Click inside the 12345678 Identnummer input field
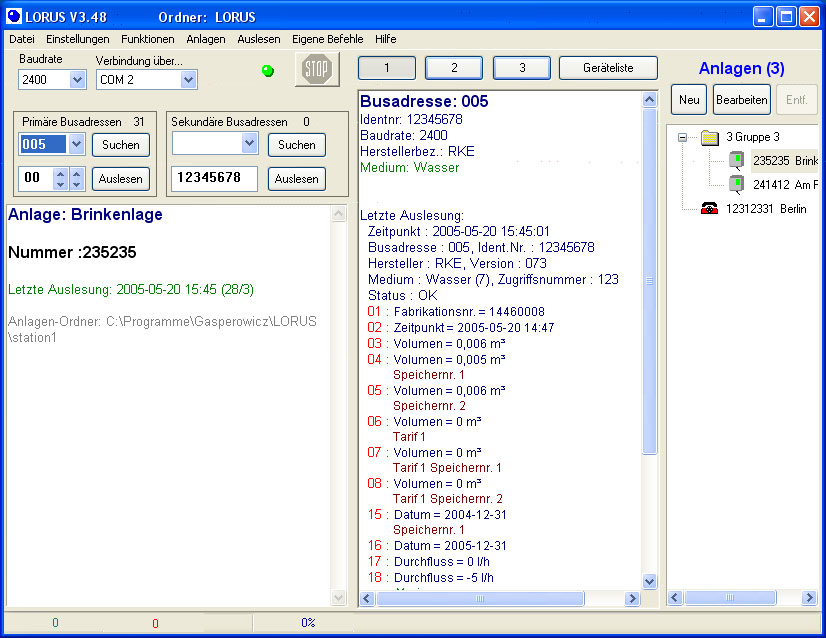The image size is (826, 638). coord(216,176)
